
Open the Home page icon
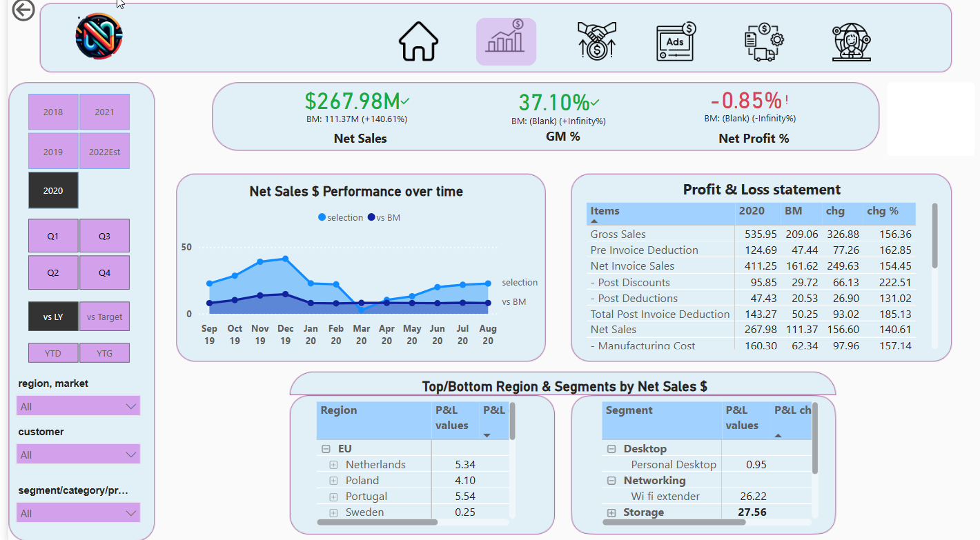tap(418, 41)
